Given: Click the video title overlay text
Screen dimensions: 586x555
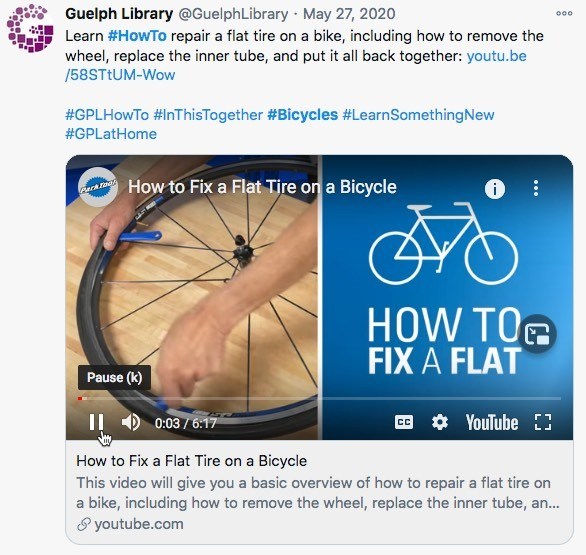Looking at the screenshot, I should pyautogui.click(x=262, y=186).
